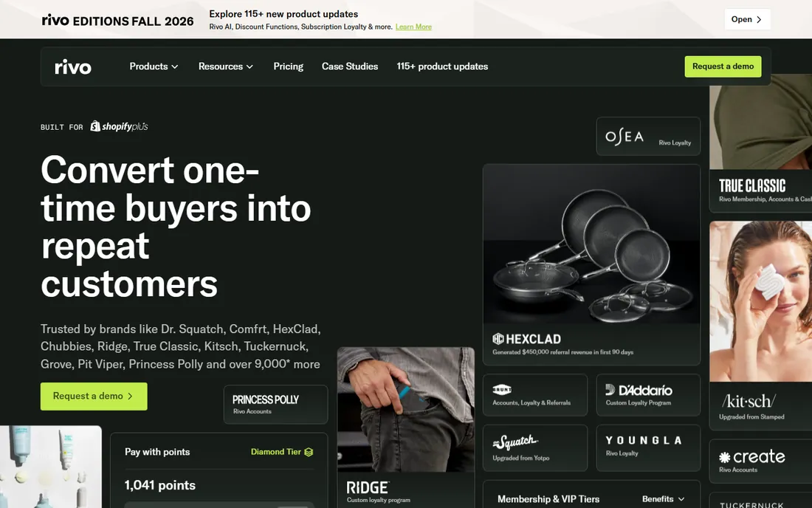Click 'Rivo Loyalty' text in OSEA card
The image size is (812, 508).
pos(675,143)
